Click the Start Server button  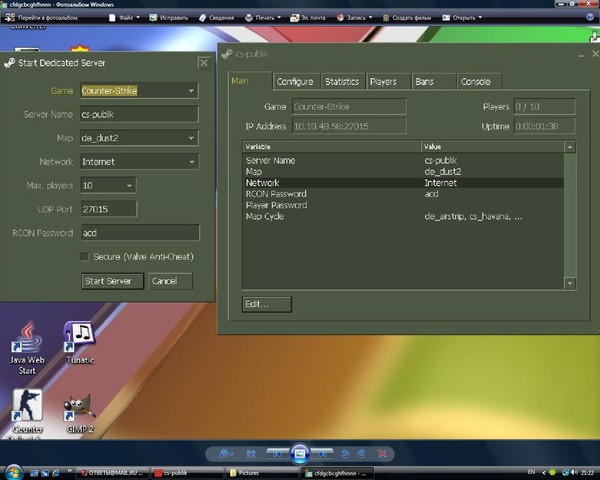tap(112, 281)
